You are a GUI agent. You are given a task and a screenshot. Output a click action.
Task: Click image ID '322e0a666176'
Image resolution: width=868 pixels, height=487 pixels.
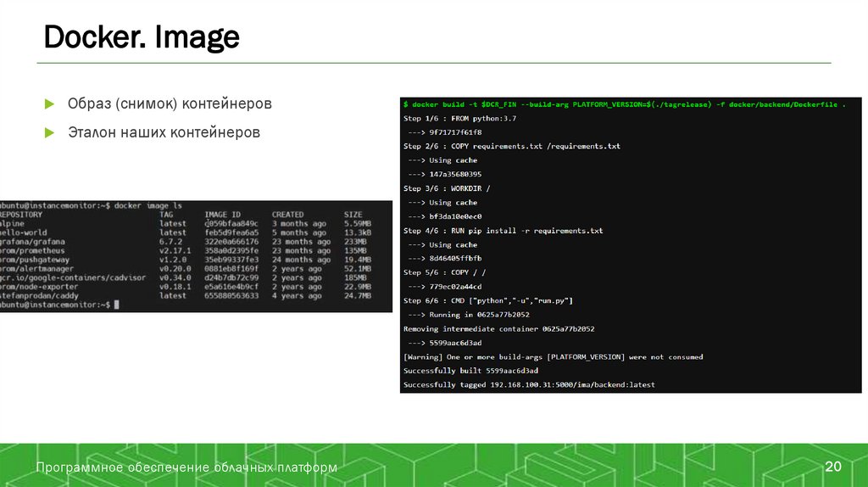231,242
